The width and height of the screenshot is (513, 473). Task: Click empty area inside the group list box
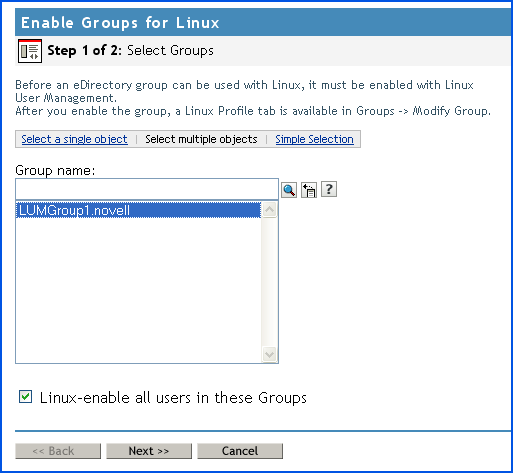(138, 290)
